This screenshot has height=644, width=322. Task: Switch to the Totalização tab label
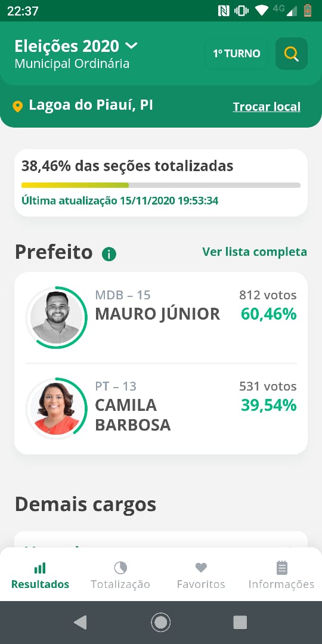[x=120, y=584]
